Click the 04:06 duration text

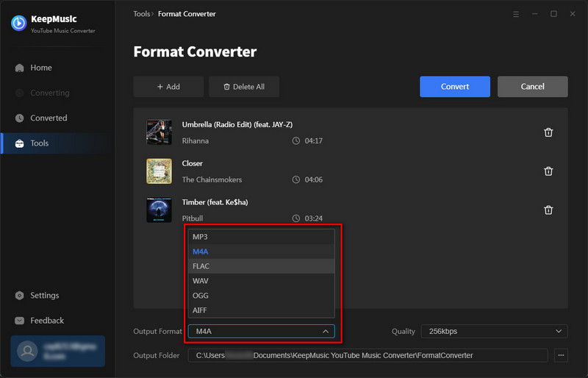pos(314,179)
